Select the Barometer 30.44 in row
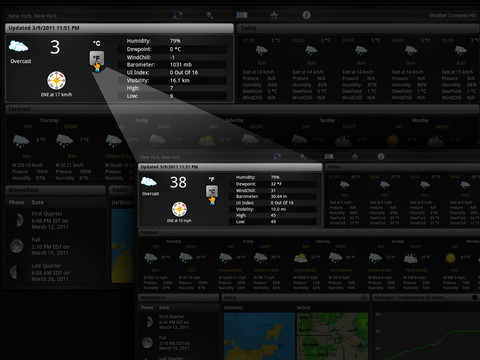 click(x=273, y=197)
